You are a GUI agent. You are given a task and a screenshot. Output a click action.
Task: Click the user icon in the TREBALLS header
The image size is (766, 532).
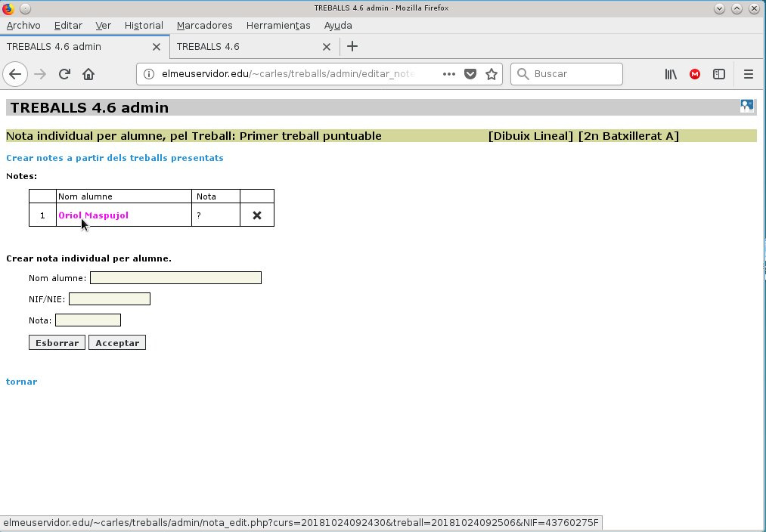[x=746, y=107]
